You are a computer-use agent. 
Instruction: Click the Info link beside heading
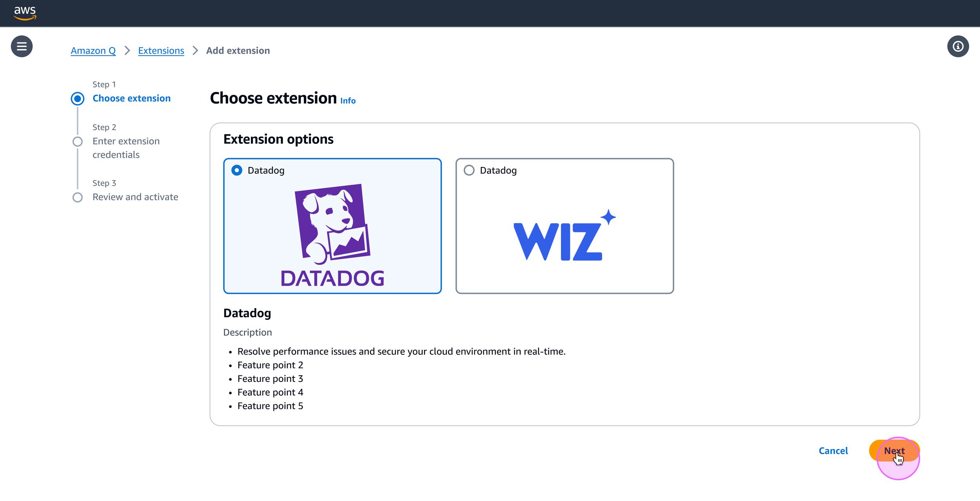(348, 101)
